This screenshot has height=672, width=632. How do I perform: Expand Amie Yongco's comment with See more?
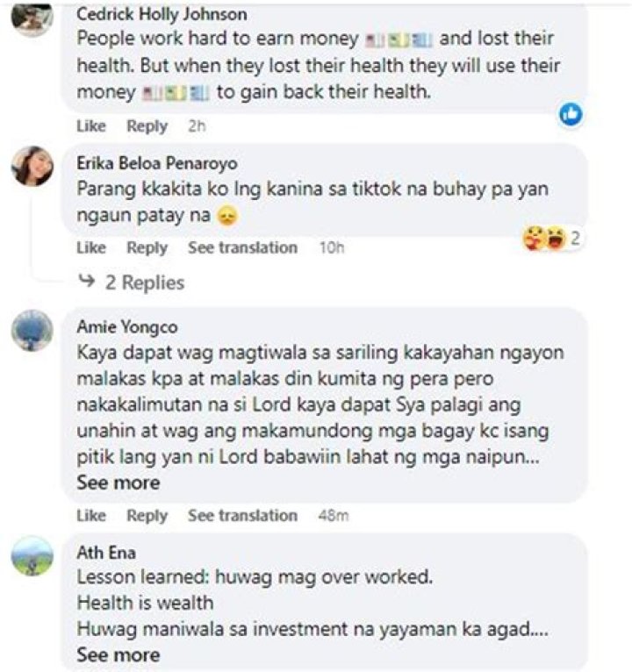[118, 483]
